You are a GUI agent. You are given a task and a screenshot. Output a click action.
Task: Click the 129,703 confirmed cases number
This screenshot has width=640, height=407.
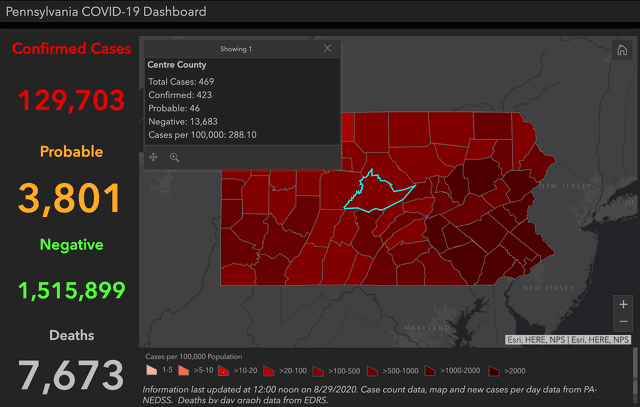(x=71, y=100)
